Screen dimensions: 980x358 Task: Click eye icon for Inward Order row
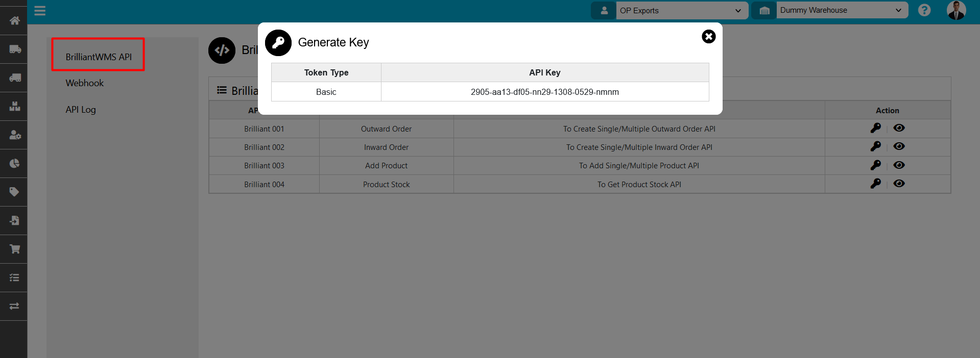pos(899,146)
